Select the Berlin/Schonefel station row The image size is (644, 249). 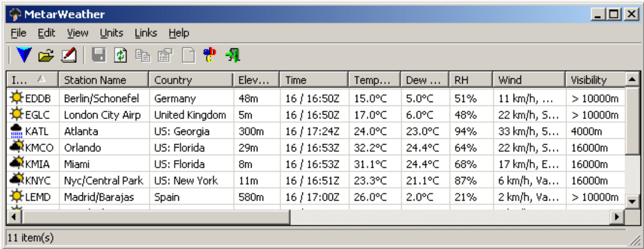pyautogui.click(x=316, y=98)
